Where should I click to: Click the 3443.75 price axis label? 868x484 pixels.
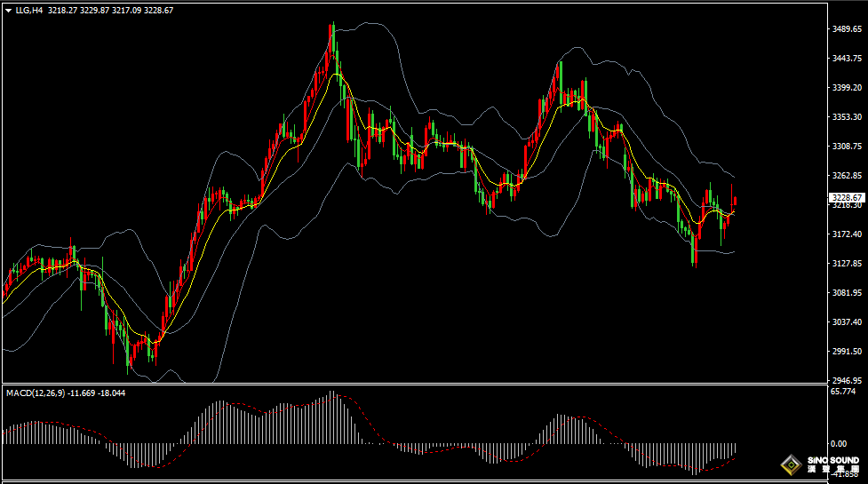847,59
